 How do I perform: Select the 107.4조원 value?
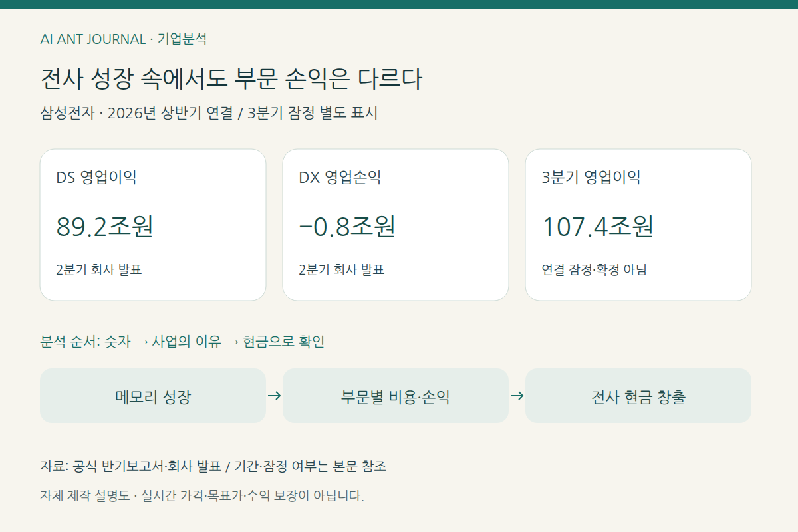(598, 227)
